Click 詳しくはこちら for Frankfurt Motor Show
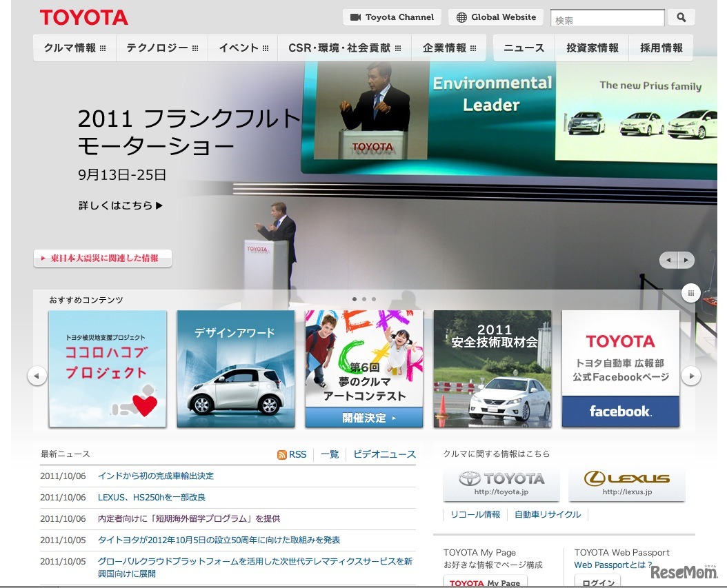 tap(121, 205)
